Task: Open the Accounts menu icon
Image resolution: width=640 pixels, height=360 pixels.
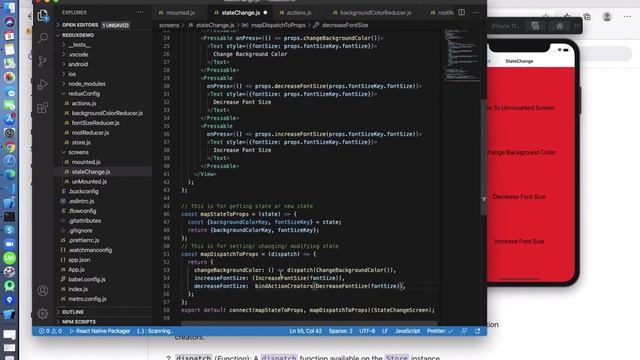Action: point(43,291)
